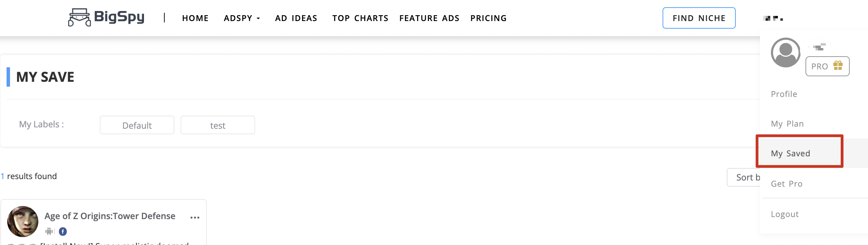Expand the ADSPY dropdown menu
Viewport: 868px width, 245px height.
242,18
